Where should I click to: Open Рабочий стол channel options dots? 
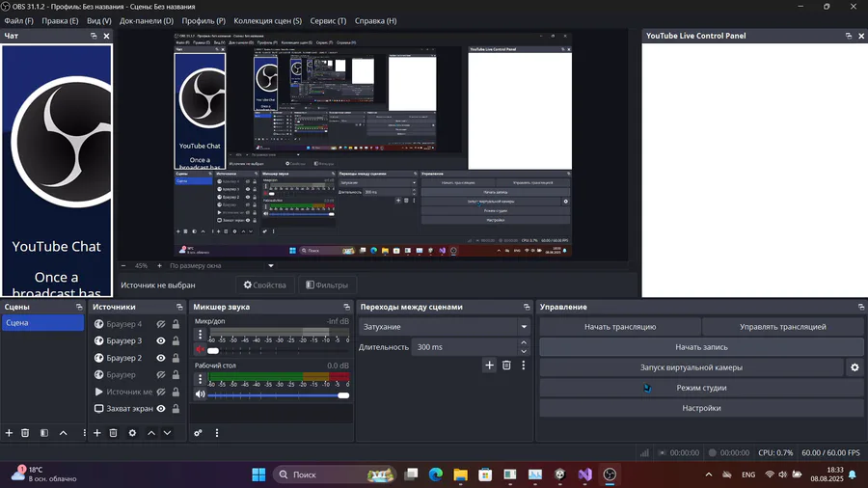coord(201,379)
